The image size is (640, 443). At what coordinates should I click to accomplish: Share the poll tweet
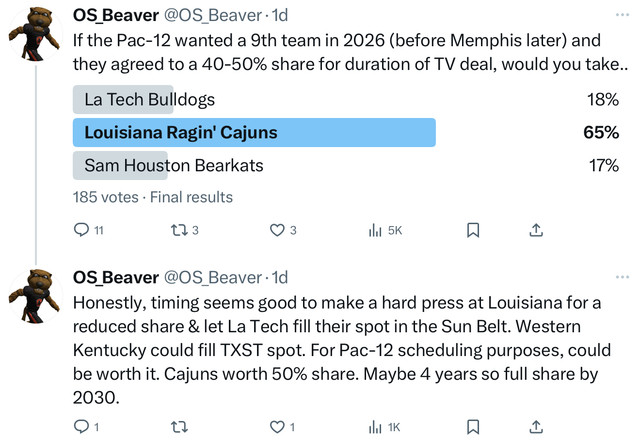(536, 230)
